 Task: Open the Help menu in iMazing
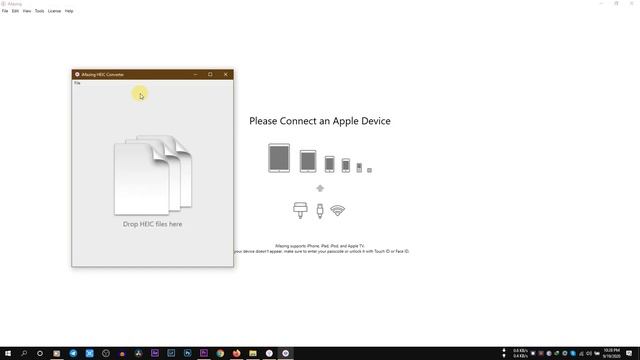69,11
